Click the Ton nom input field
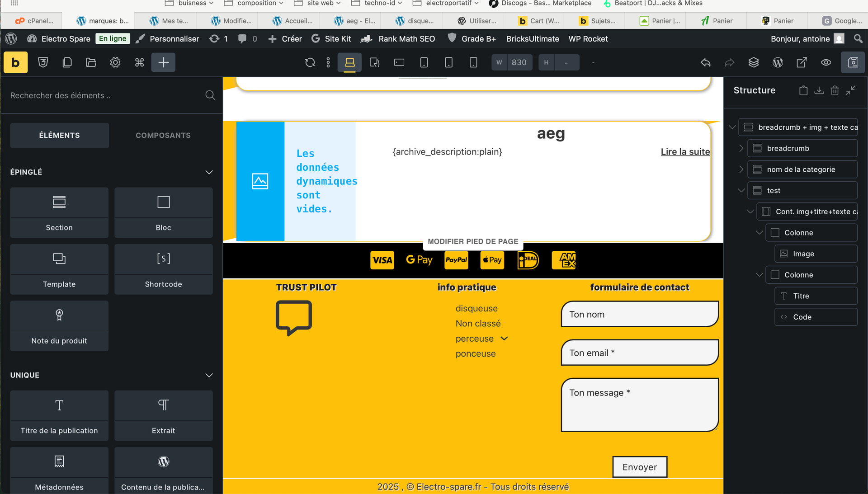 coord(639,314)
